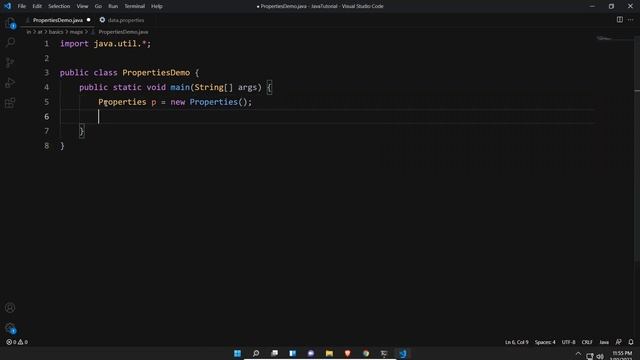
Task: Change indentation via 'Spaces: 4'
Action: pos(545,342)
